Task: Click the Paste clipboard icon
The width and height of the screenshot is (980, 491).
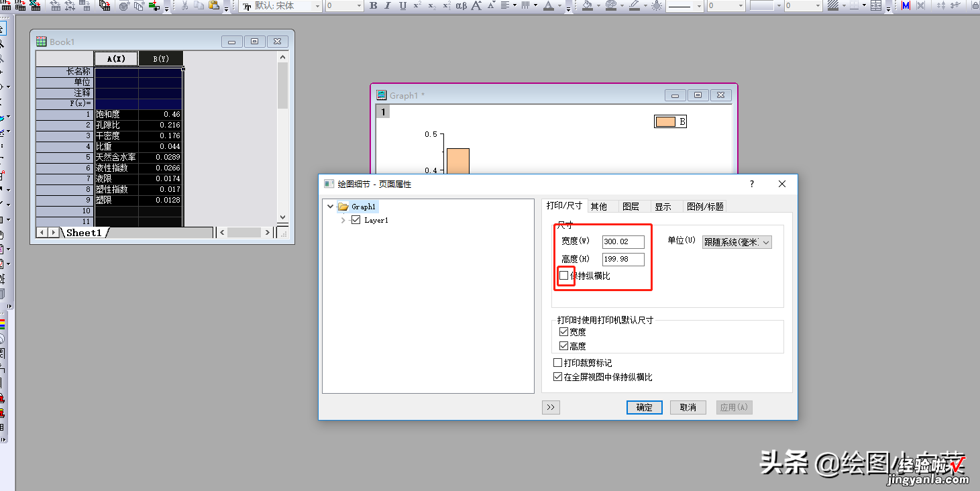Action: [214, 5]
